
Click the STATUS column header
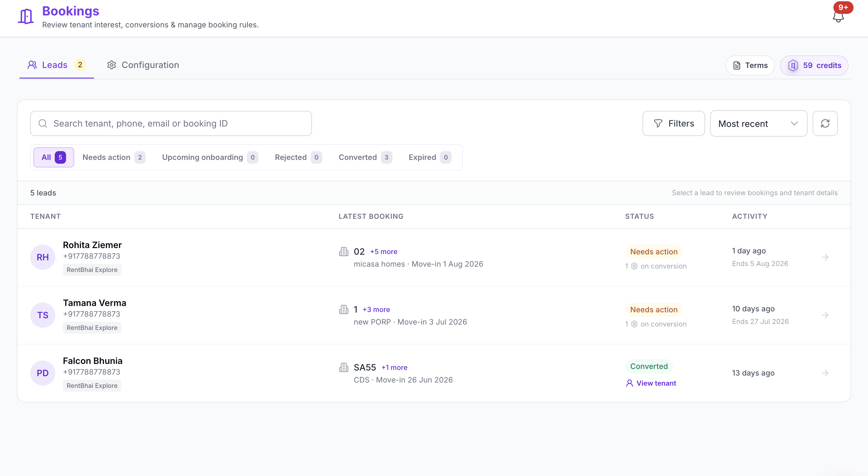click(640, 217)
